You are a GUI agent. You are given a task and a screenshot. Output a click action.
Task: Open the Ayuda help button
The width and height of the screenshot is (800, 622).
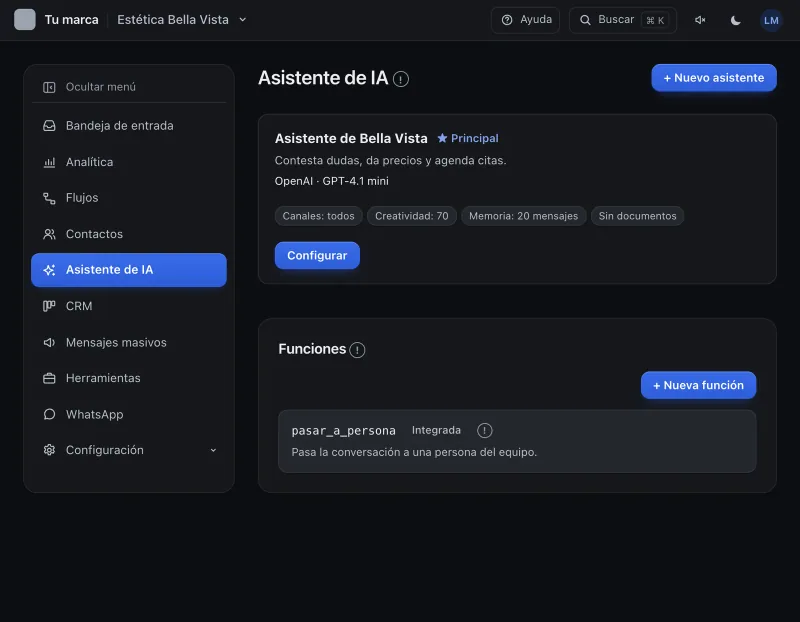point(526,20)
